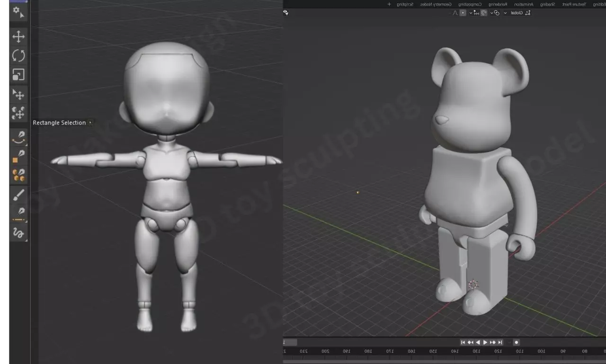Click the transform orientation axes icon
Screen dimensions: 606x364
pyautogui.click(x=528, y=13)
